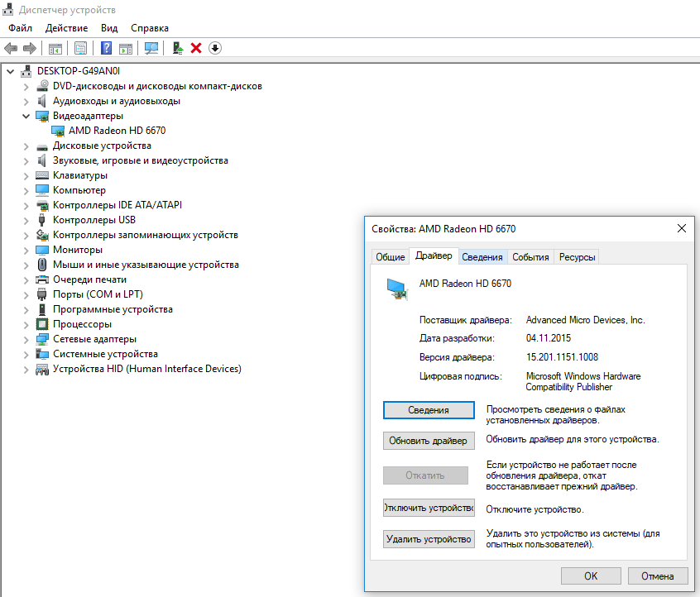Image resolution: width=700 pixels, height=597 pixels.
Task: Select the Мониторы tree label
Action: point(78,250)
